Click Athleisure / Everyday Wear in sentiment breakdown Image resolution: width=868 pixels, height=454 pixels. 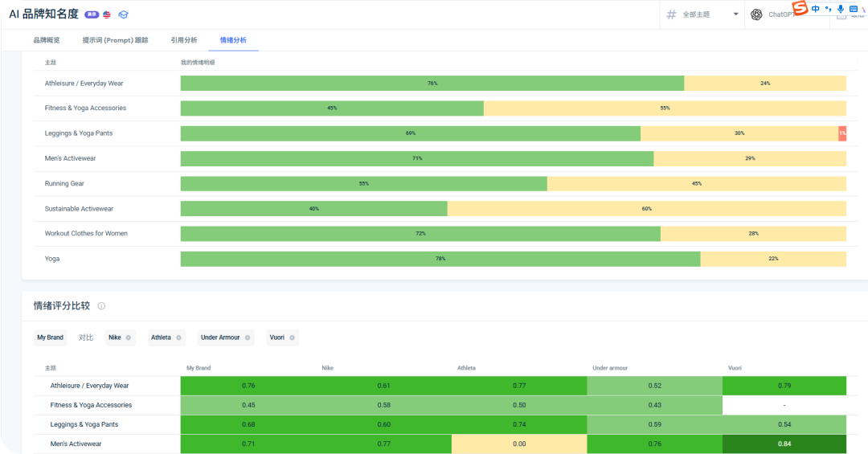coord(84,84)
